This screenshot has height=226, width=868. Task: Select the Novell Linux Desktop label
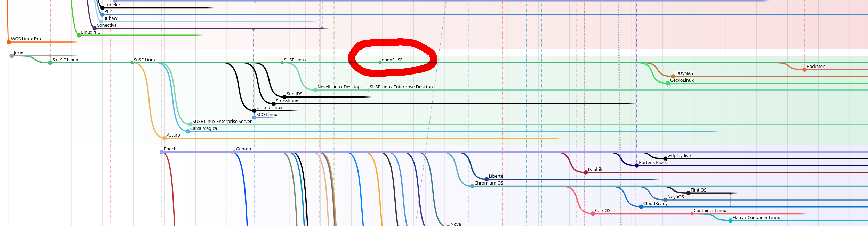tap(339, 87)
